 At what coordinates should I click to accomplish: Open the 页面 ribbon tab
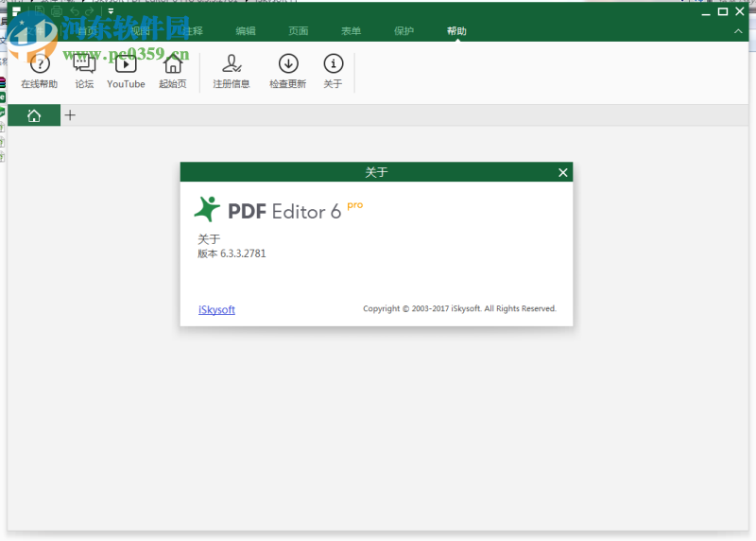pos(298,31)
